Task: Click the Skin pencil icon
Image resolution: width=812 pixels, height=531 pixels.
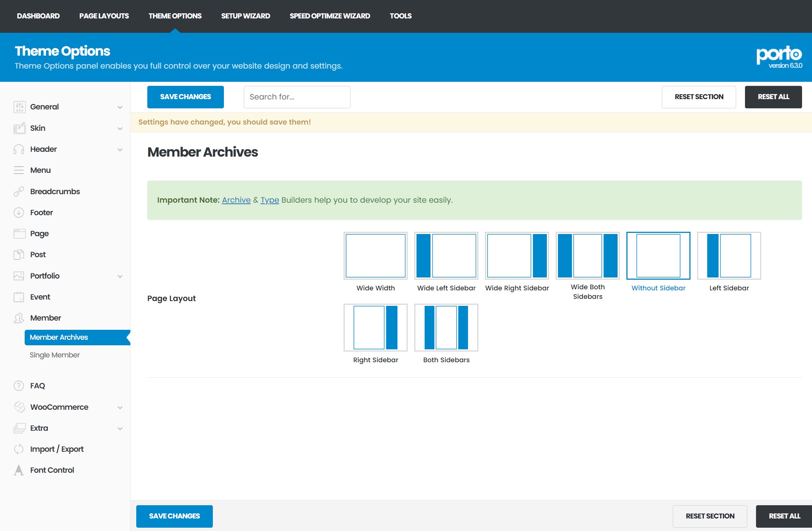Action: tap(19, 128)
